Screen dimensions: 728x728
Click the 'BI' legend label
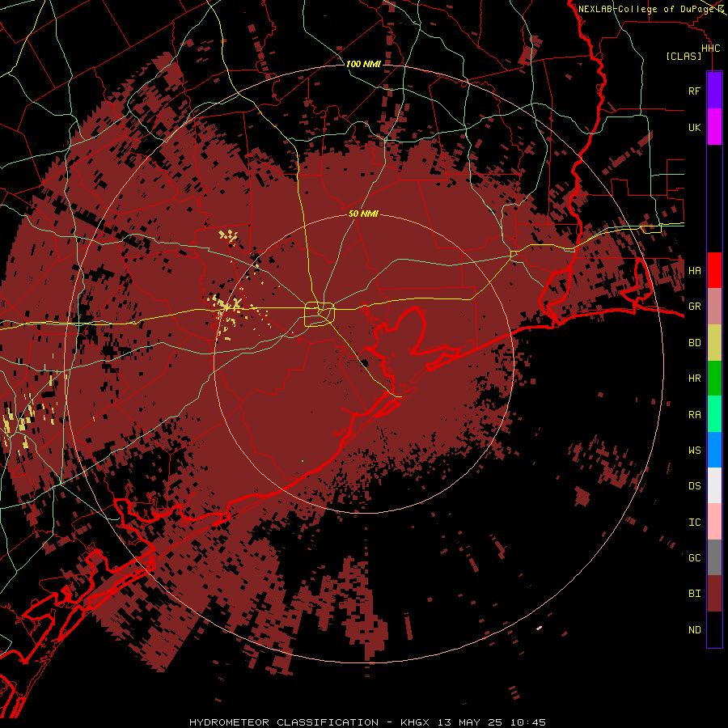pyautogui.click(x=694, y=594)
